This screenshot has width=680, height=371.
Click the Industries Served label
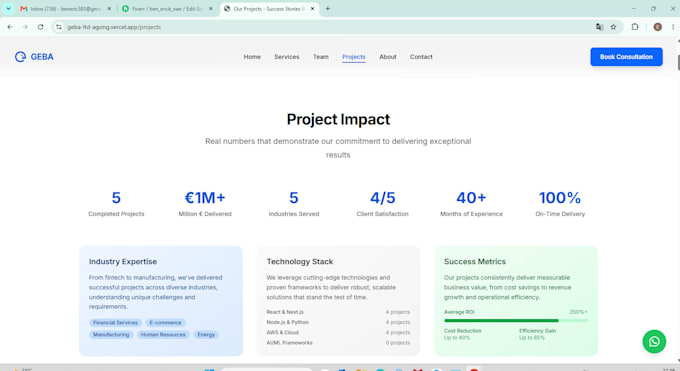pos(294,214)
